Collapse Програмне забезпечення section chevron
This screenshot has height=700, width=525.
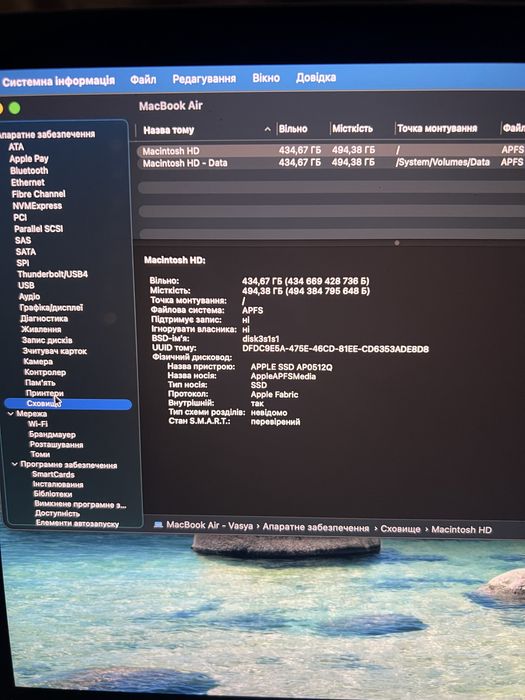(x=14, y=465)
